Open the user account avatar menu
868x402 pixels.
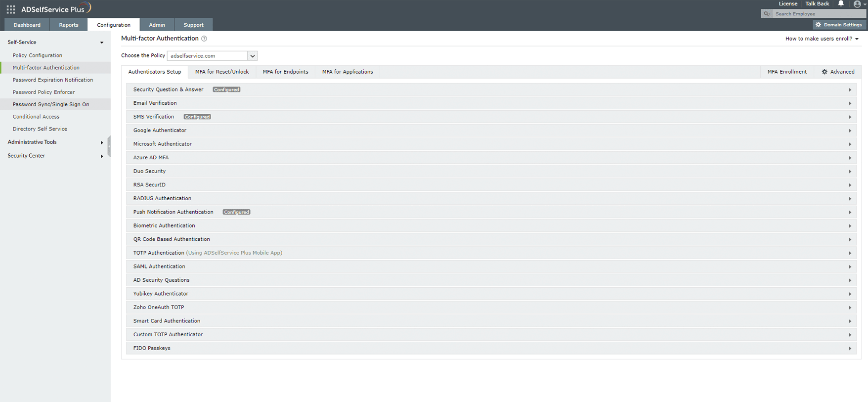(858, 4)
